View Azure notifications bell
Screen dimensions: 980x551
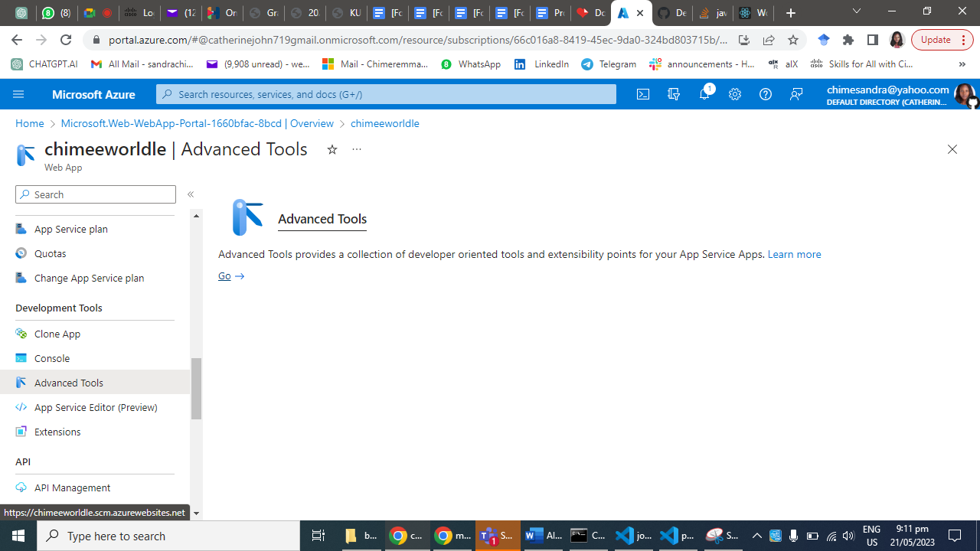click(x=704, y=94)
